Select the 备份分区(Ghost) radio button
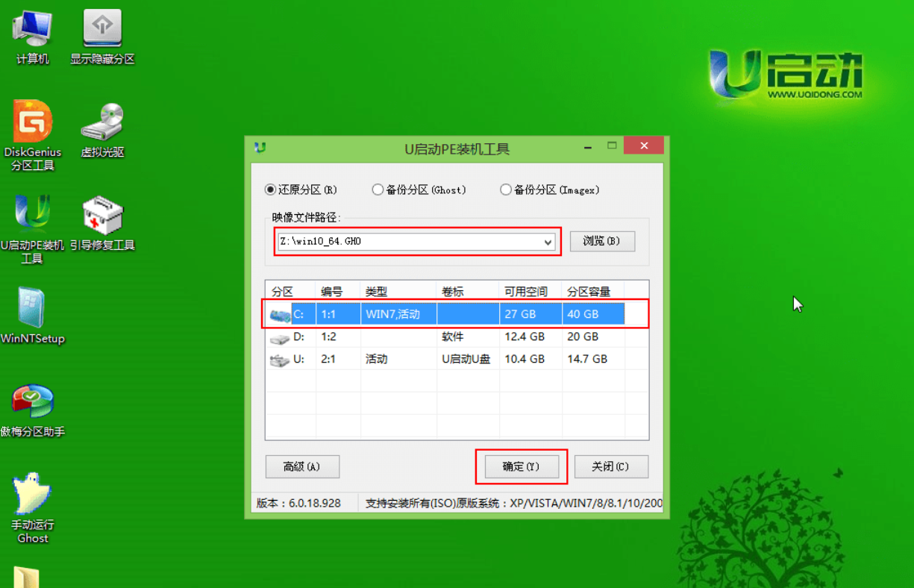 (378, 190)
